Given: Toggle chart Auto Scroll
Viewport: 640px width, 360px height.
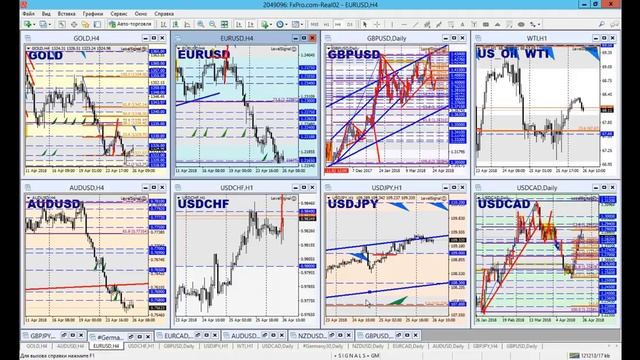Looking at the screenshot, I should coord(239,24).
